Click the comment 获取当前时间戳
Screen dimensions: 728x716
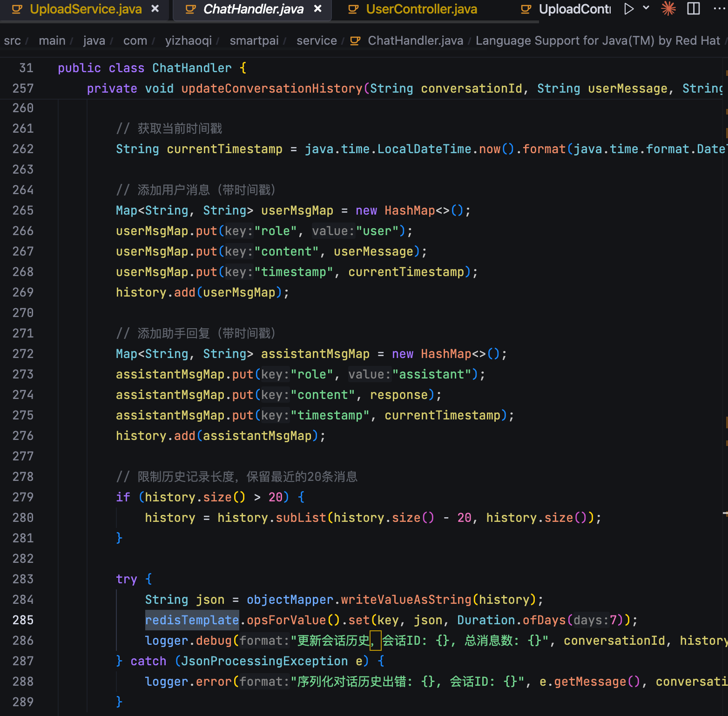point(169,128)
